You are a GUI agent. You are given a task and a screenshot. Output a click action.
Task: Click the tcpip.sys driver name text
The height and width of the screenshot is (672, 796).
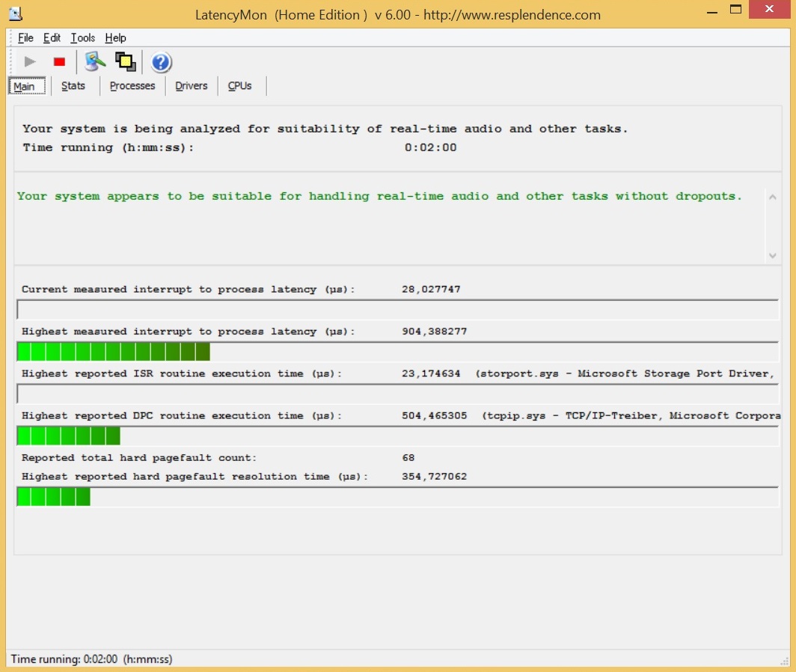click(631, 415)
